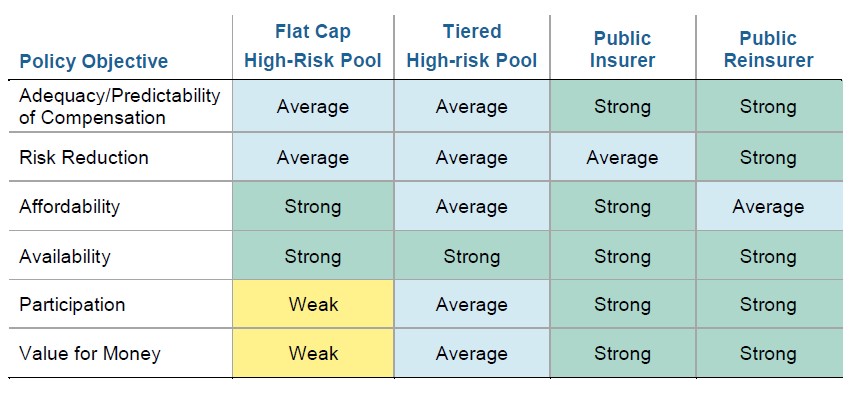The width and height of the screenshot is (853, 404).
Task: Click the Risk Reduction row label
Action: (x=83, y=157)
